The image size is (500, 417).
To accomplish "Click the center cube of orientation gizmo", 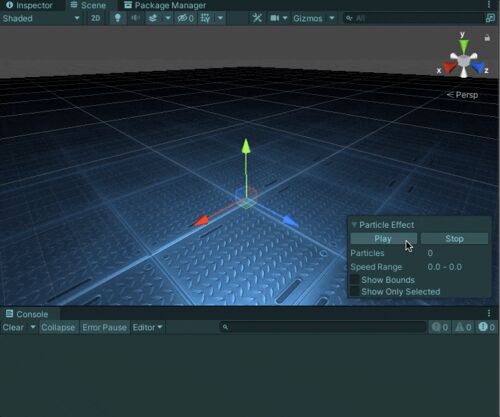I will point(463,61).
